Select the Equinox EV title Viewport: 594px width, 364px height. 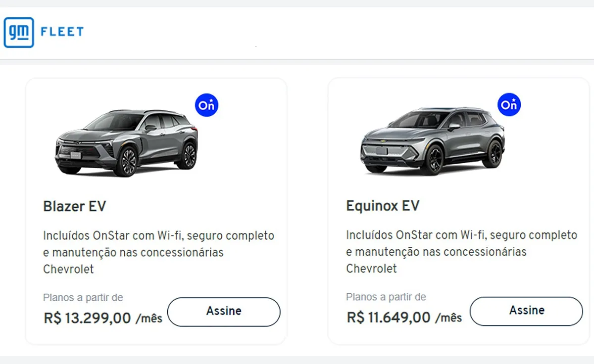coord(383,206)
